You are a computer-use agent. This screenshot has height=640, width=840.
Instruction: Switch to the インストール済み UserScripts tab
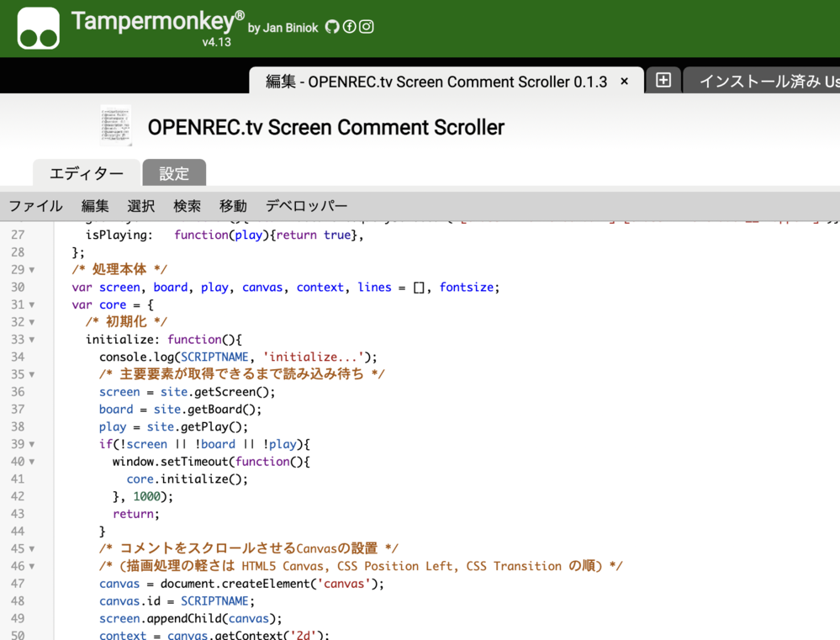pyautogui.click(x=763, y=81)
